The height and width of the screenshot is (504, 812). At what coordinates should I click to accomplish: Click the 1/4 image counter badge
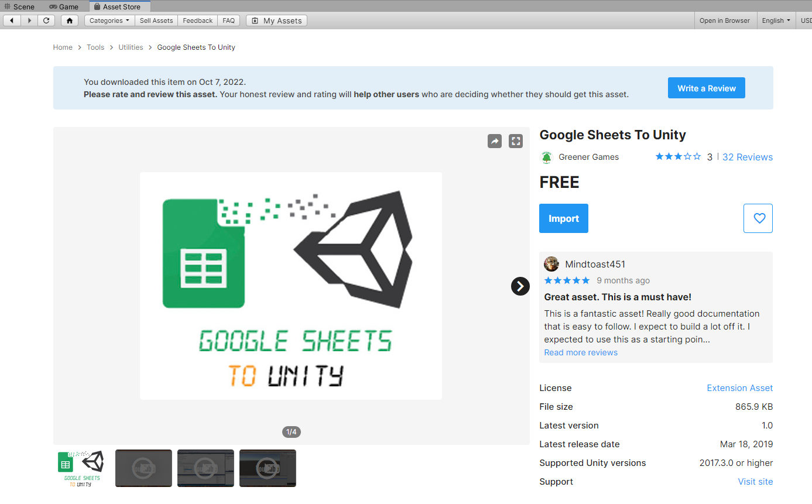tap(292, 432)
